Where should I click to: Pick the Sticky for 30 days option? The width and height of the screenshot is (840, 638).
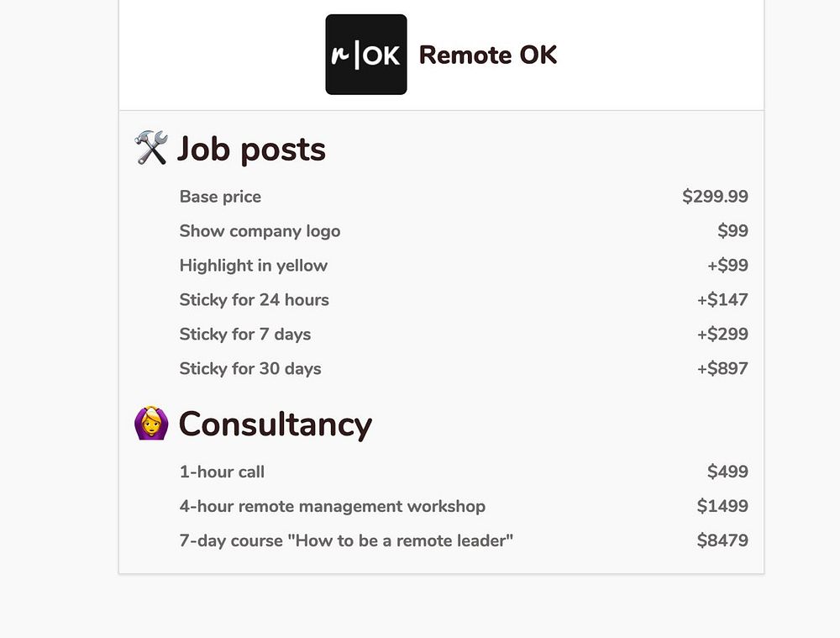[249, 369]
